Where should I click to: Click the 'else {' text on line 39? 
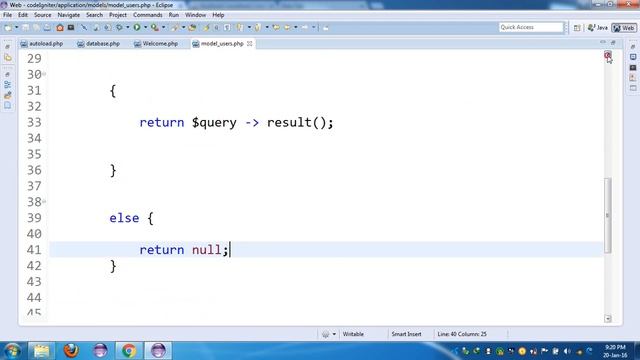(x=131, y=218)
